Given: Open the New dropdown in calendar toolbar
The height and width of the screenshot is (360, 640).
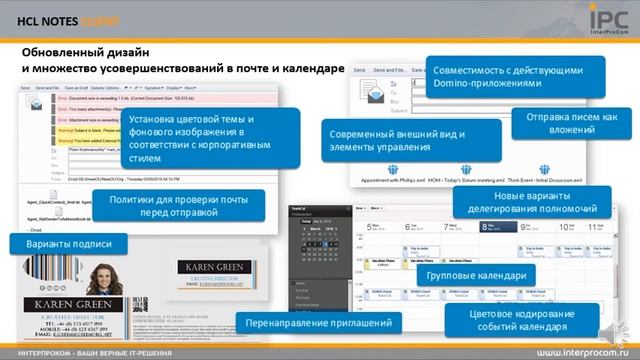Looking at the screenshot, I should pos(360,208).
